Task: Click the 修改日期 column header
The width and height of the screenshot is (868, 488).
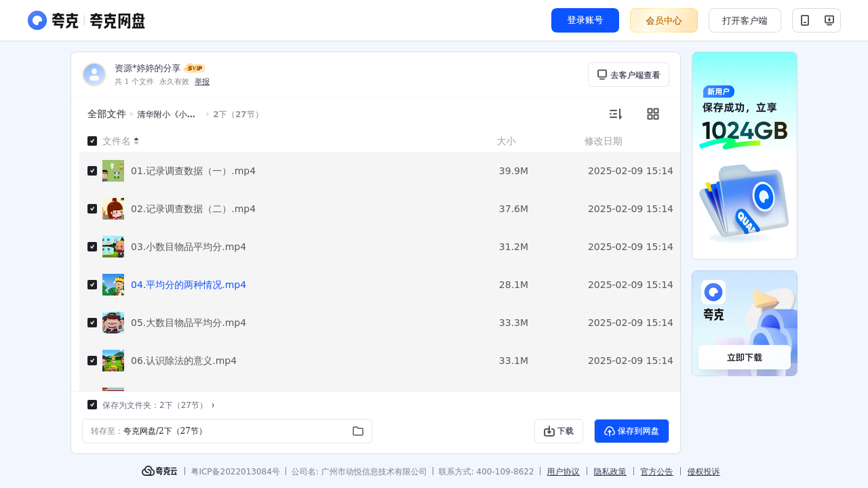Action: (x=604, y=141)
